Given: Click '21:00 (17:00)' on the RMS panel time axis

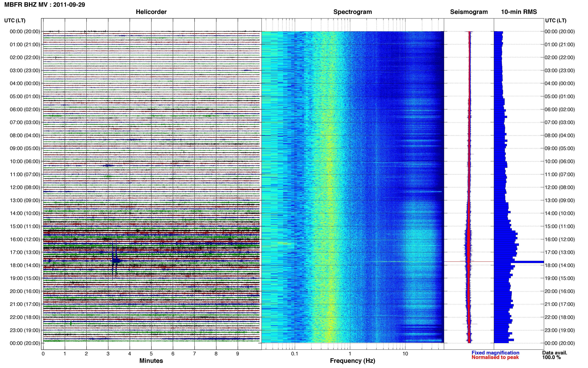Looking at the screenshot, I should coord(560,304).
